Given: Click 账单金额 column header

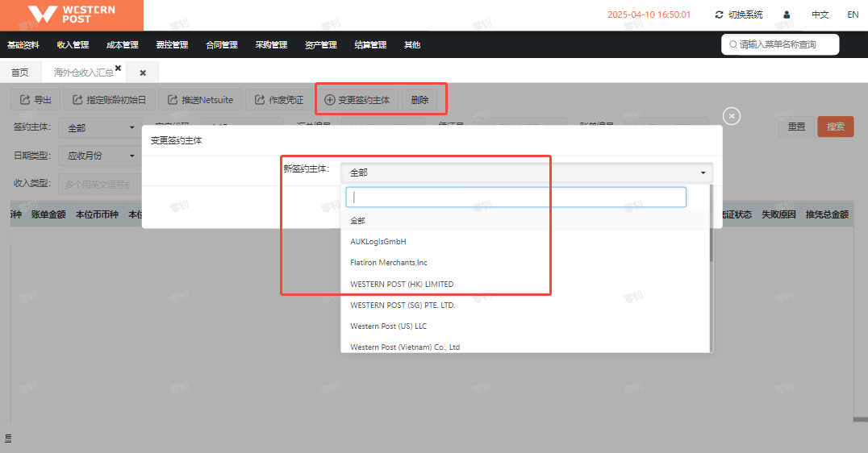Looking at the screenshot, I should 48,214.
